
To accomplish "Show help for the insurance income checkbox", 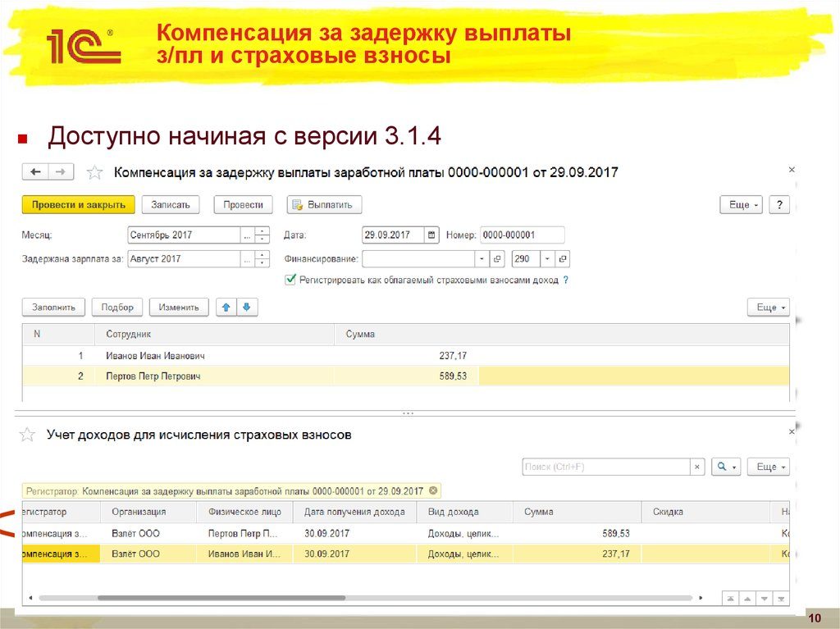I will click(566, 280).
